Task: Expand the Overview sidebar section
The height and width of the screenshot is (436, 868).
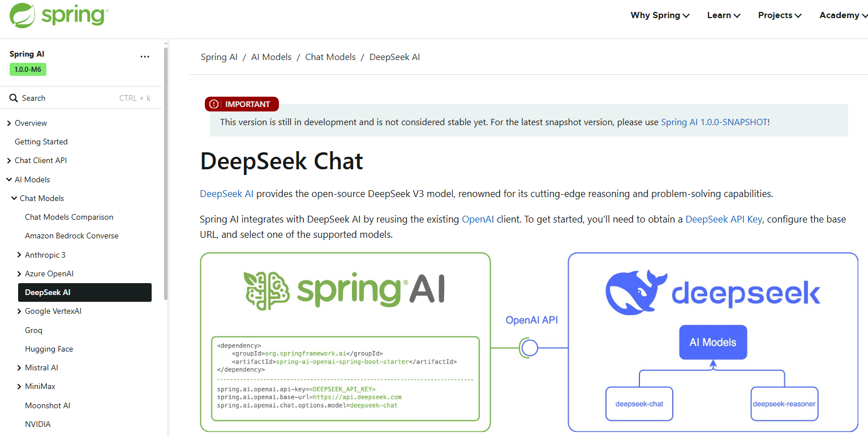Action: pyautogui.click(x=9, y=123)
